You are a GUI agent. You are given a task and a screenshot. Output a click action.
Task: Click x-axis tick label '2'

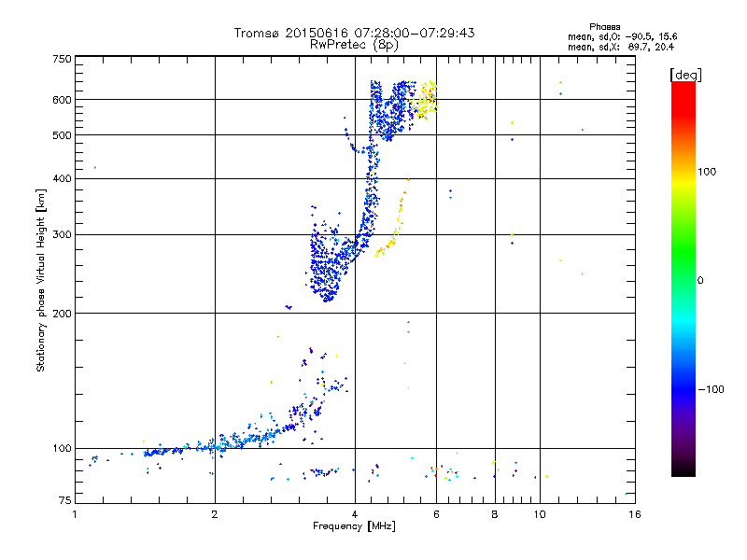tap(215, 514)
